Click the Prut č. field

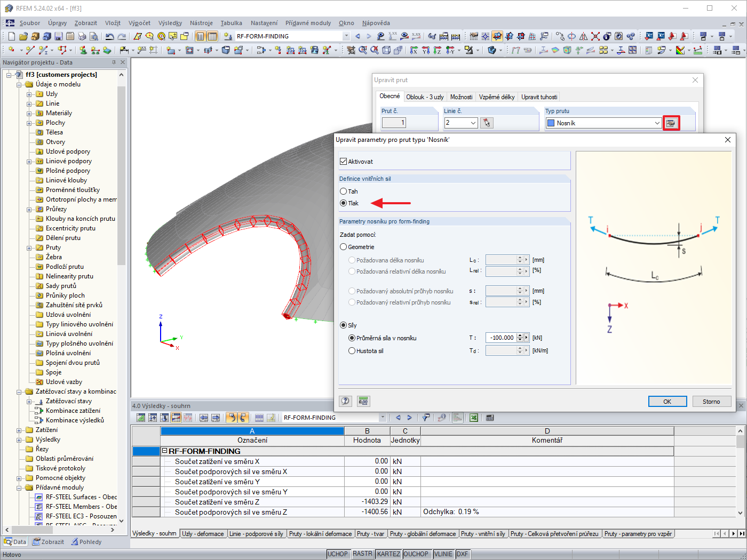coord(394,123)
